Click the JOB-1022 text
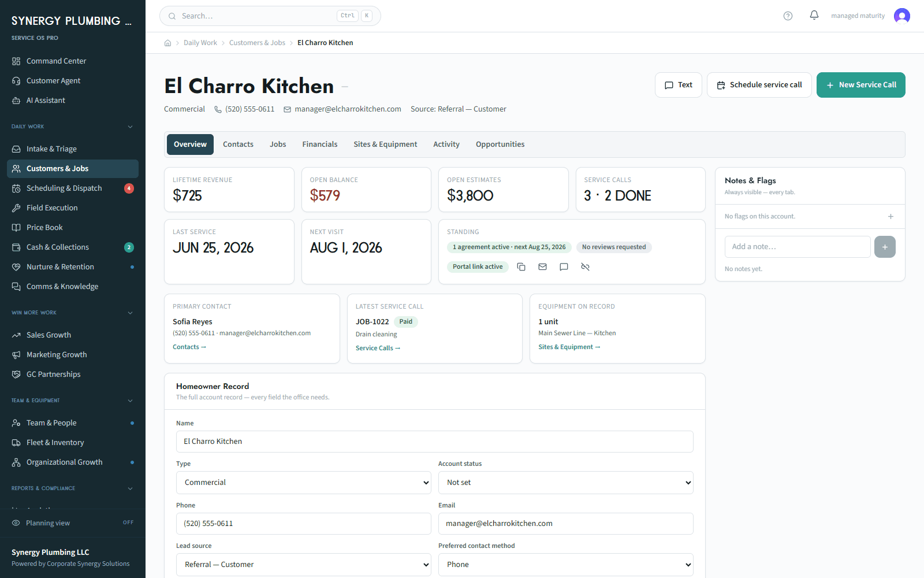 pyautogui.click(x=372, y=322)
